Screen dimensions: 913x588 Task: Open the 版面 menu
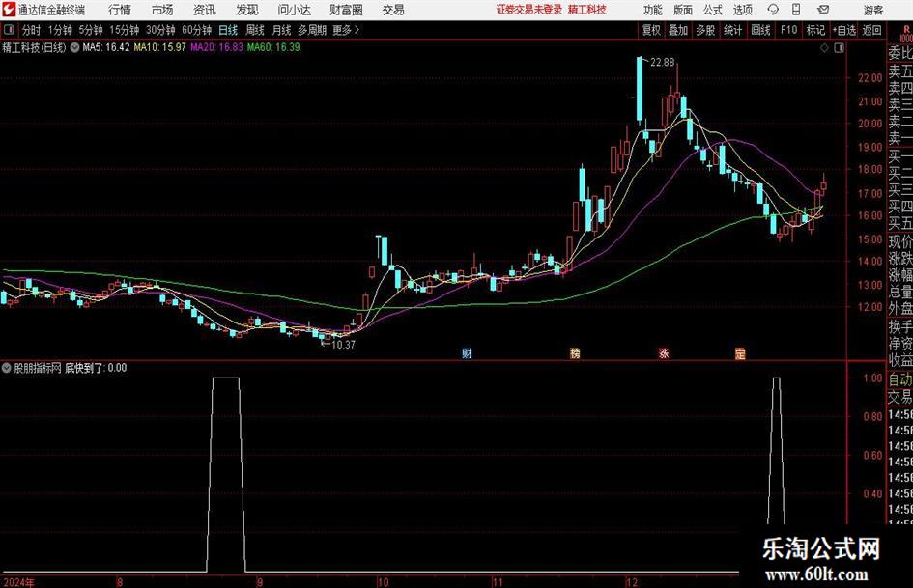point(682,10)
